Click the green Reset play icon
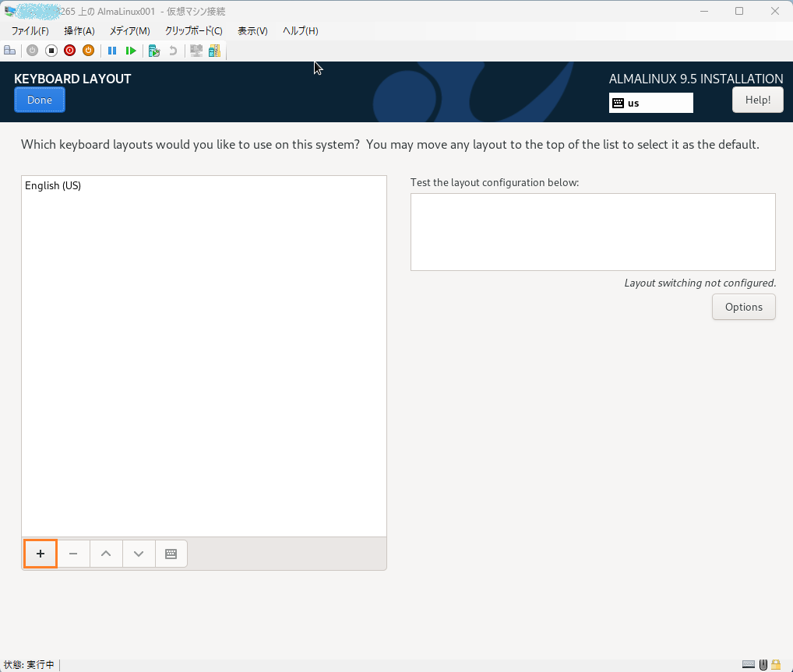This screenshot has width=793, height=672. coord(131,51)
